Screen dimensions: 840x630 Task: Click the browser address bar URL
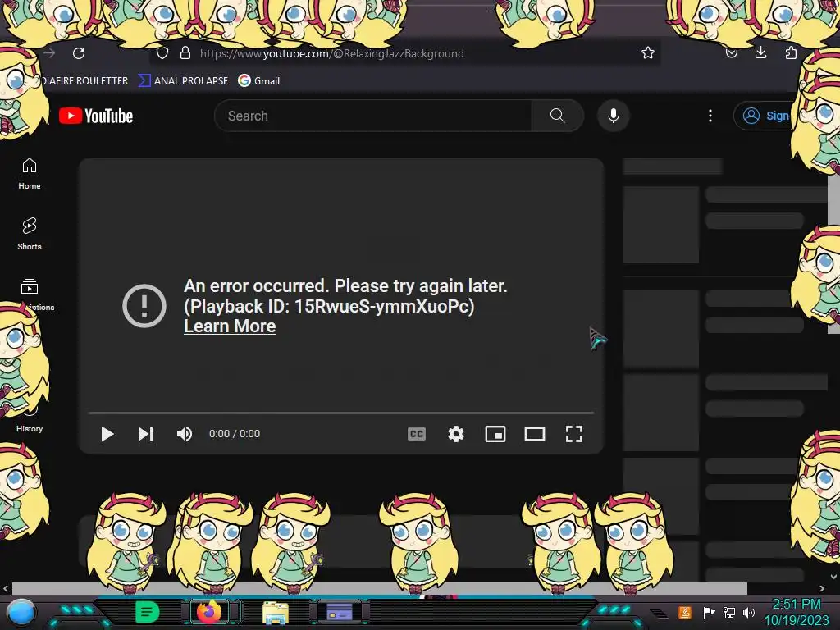coord(332,53)
